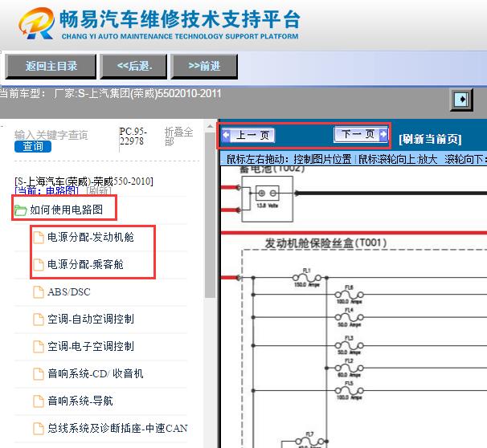Click the tree panel scrollbar thumb
Viewport: 487px width, 448px height.
tap(211, 214)
